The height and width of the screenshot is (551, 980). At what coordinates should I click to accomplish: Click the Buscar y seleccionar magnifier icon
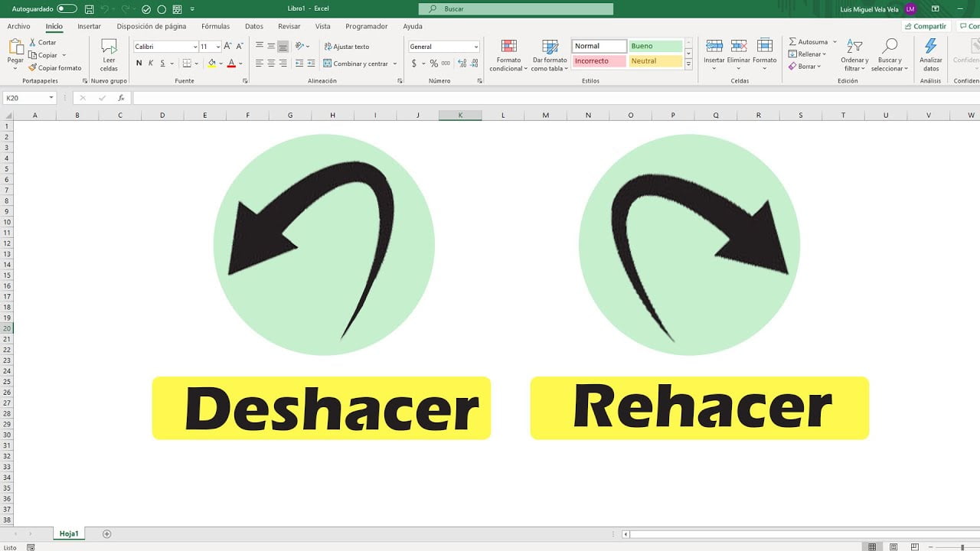[890, 47]
